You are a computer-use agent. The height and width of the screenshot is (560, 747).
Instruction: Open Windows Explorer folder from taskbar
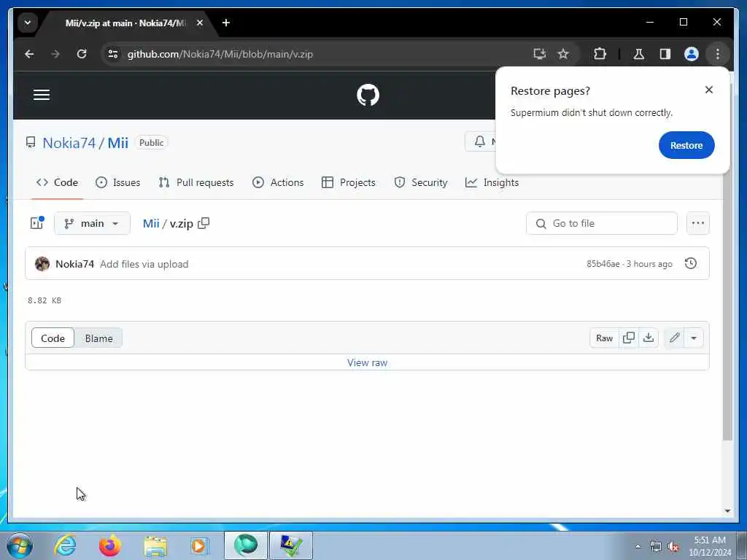coord(155,545)
